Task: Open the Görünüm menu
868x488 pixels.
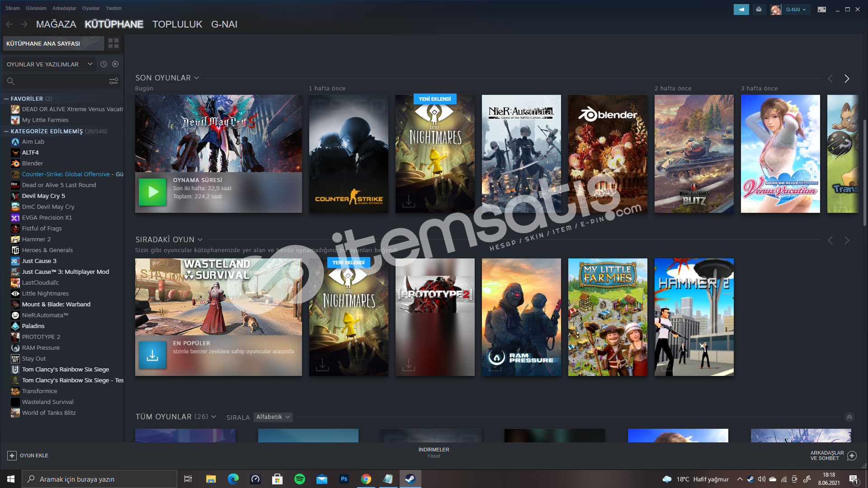Action: click(x=36, y=8)
